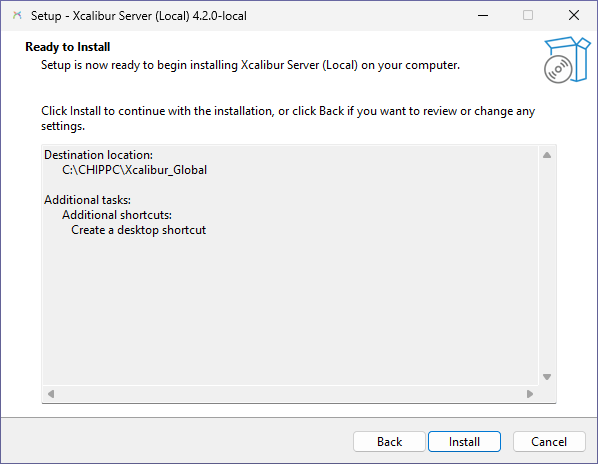This screenshot has width=598, height=464.
Task: Click the vertical scrollbar track in summary box
Action: pos(547,266)
